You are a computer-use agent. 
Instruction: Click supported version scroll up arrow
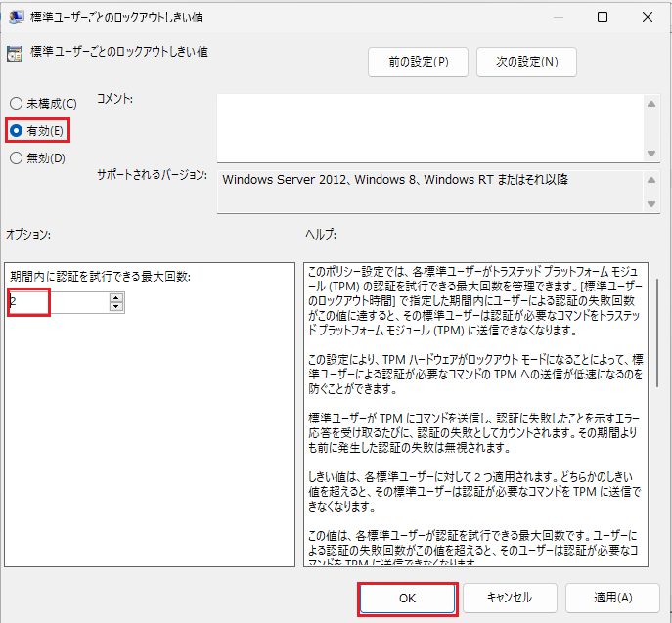tap(651, 180)
